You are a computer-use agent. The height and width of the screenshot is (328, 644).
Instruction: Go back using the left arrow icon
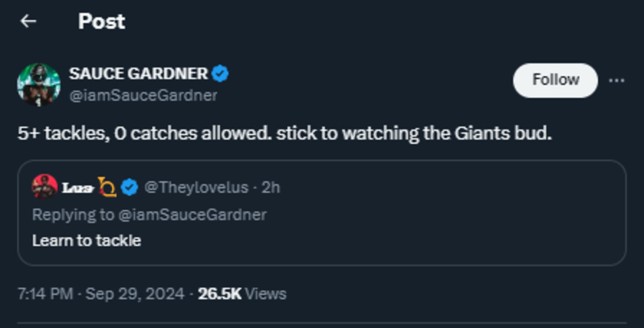[x=28, y=21]
